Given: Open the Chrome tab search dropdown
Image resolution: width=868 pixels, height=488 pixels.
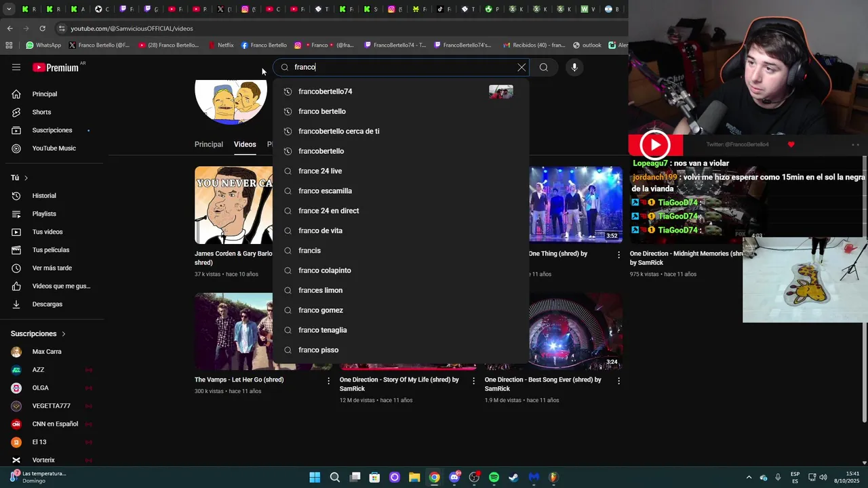Looking at the screenshot, I should coord(9,9).
